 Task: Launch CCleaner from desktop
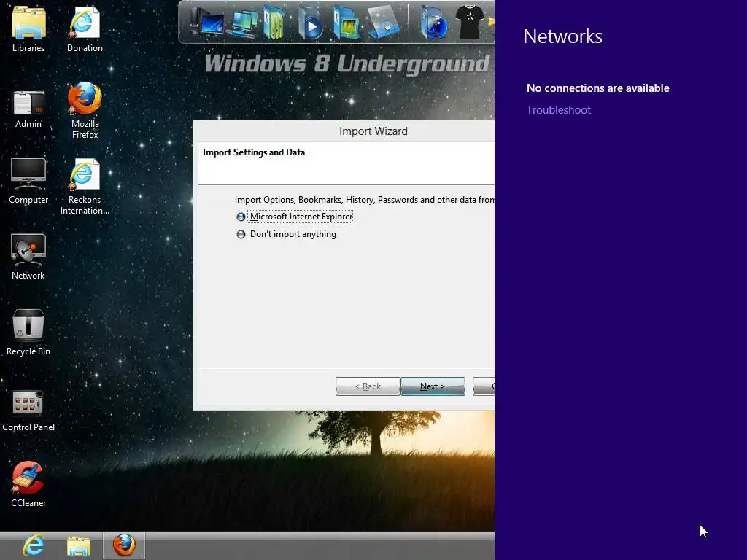(x=28, y=484)
